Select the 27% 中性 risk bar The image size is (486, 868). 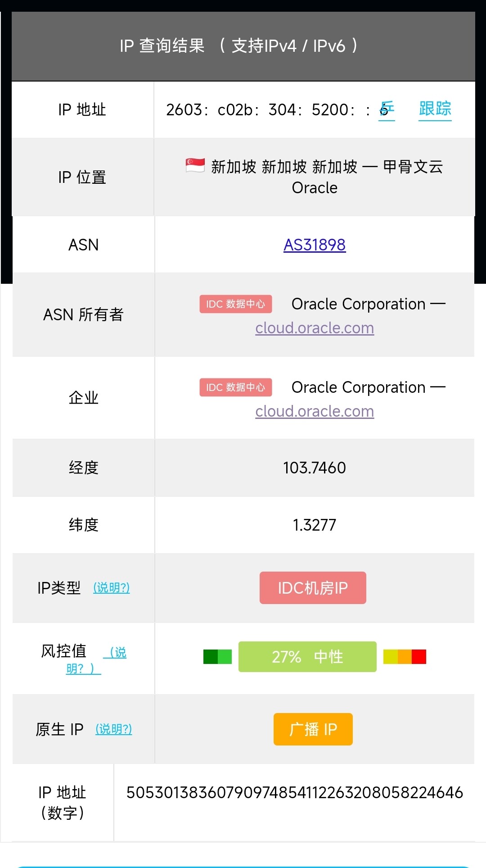coord(307,657)
